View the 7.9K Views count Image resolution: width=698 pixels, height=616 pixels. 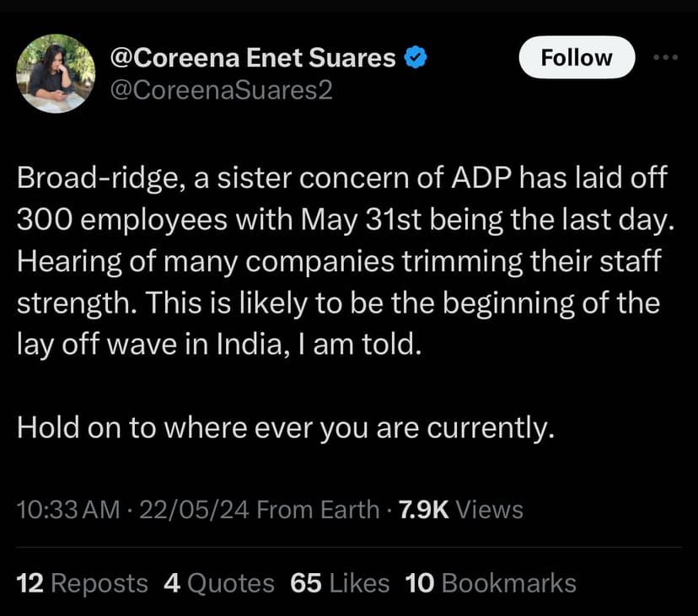click(x=460, y=510)
